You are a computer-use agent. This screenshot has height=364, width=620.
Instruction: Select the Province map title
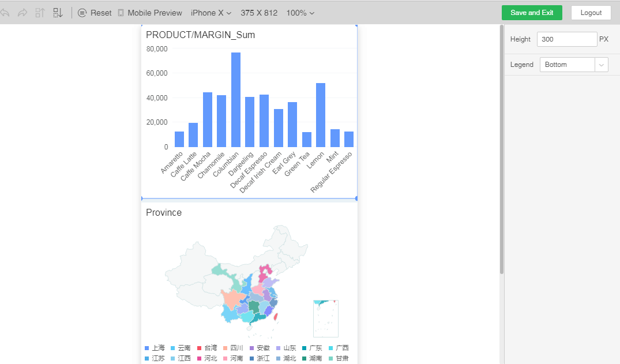coord(164,212)
